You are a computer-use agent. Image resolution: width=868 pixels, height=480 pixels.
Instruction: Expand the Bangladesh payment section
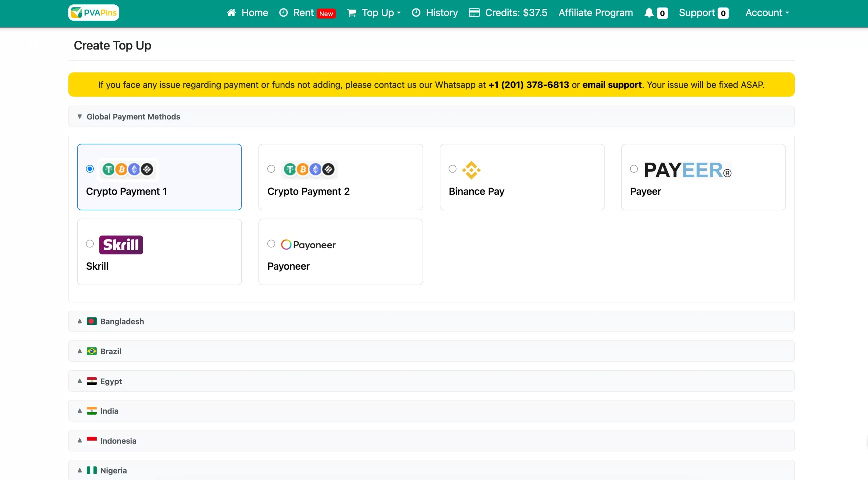point(431,321)
